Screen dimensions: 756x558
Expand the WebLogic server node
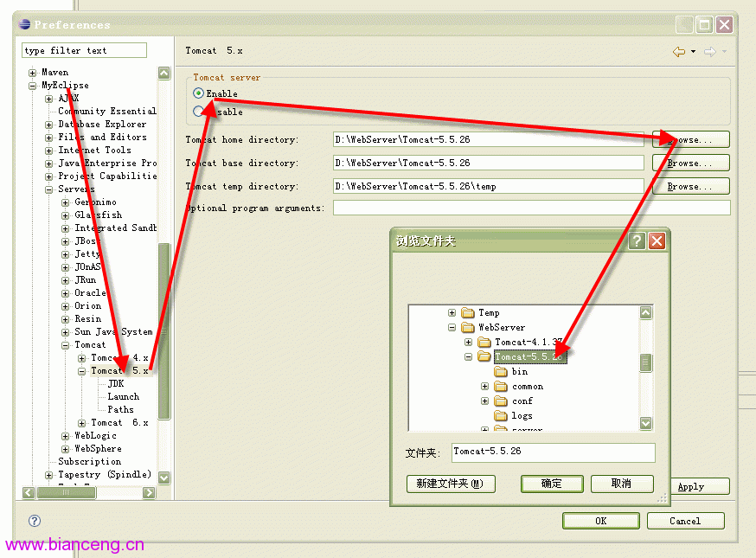[x=65, y=436]
